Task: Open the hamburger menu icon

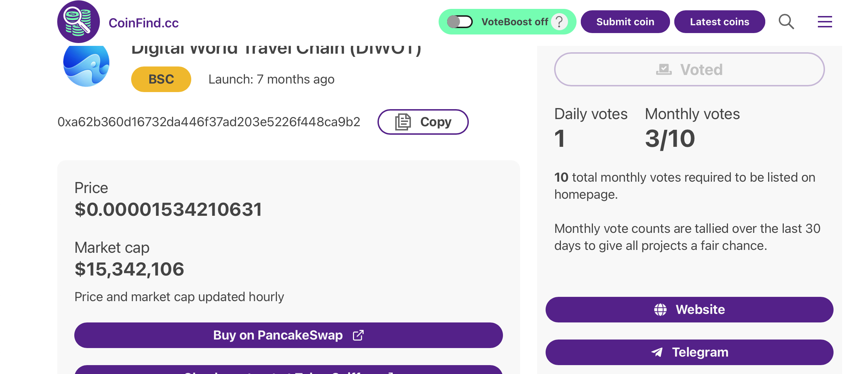Action: pos(825,22)
